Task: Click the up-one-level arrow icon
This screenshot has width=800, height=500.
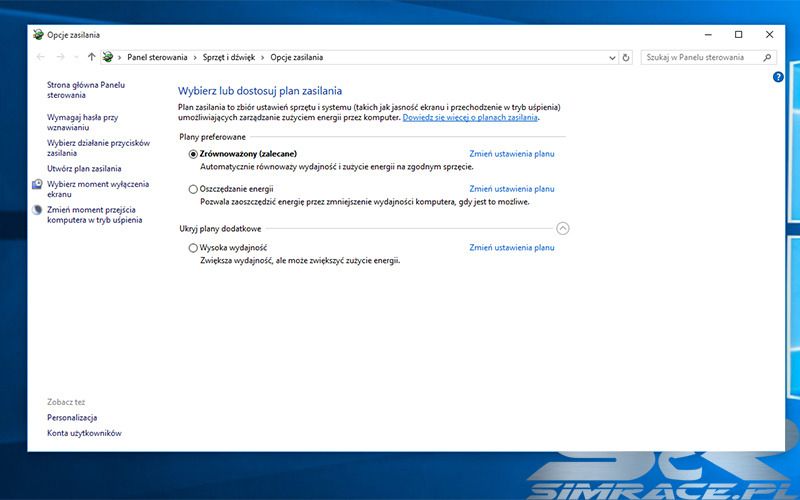Action: (91, 58)
